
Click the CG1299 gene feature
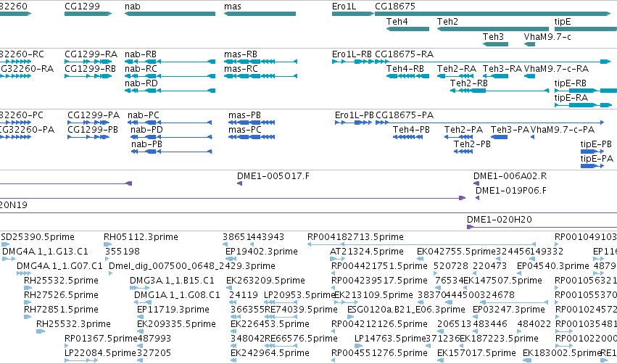pos(88,14)
